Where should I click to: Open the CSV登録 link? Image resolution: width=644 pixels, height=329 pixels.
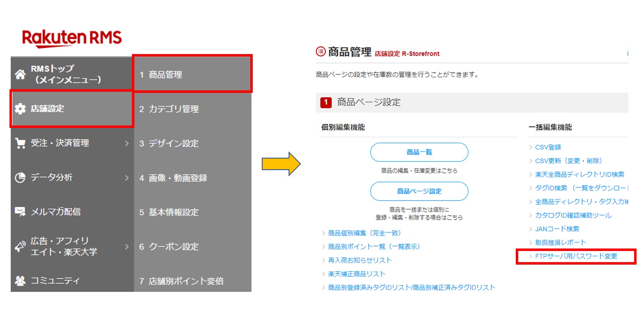(548, 147)
